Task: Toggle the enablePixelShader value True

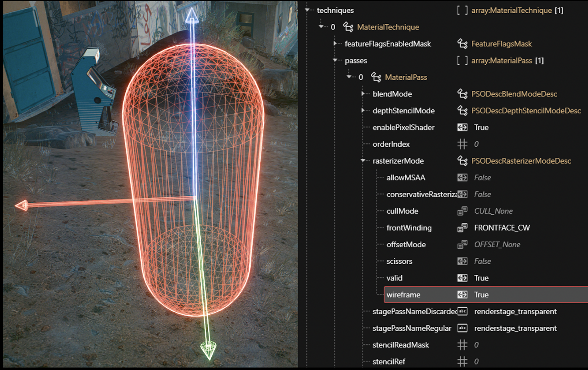Action: tap(481, 127)
